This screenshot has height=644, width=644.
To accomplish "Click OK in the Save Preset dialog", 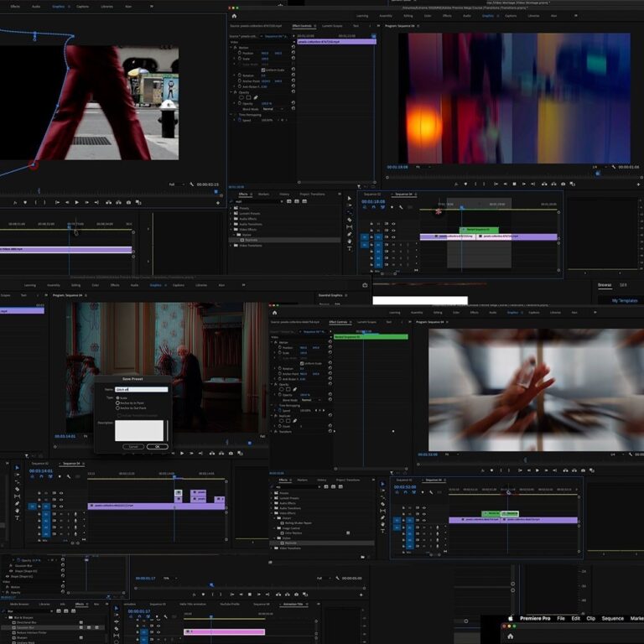I will pyautogui.click(x=158, y=446).
